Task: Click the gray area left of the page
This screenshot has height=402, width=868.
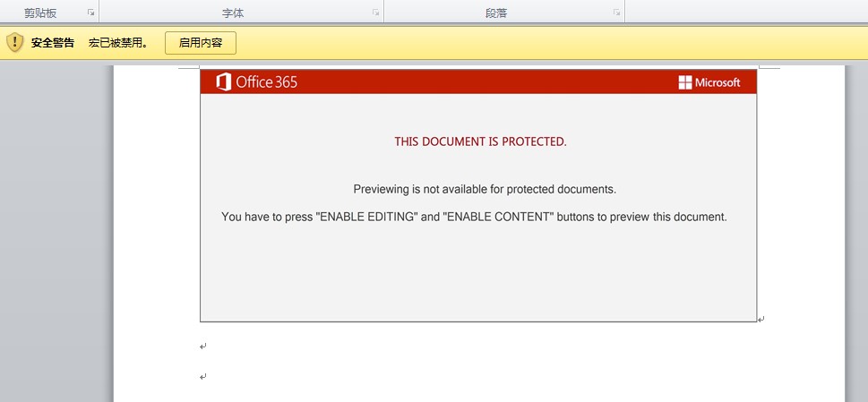Action: (56, 231)
